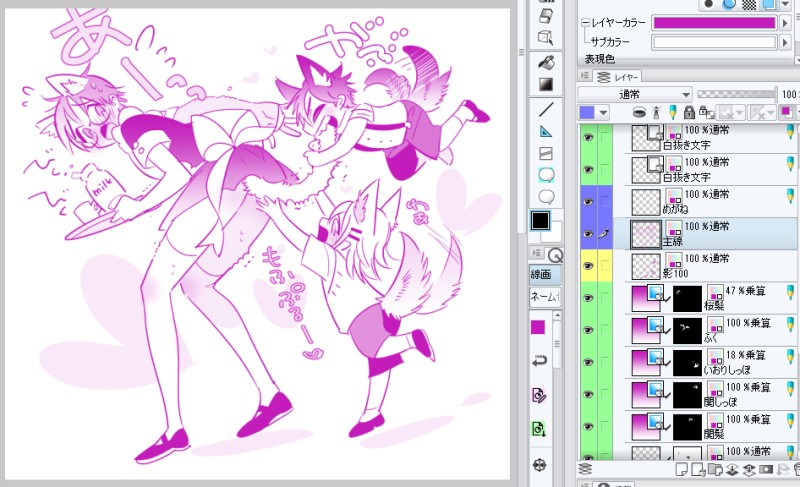
Task: Select the blue circle effect option
Action: point(729,4)
